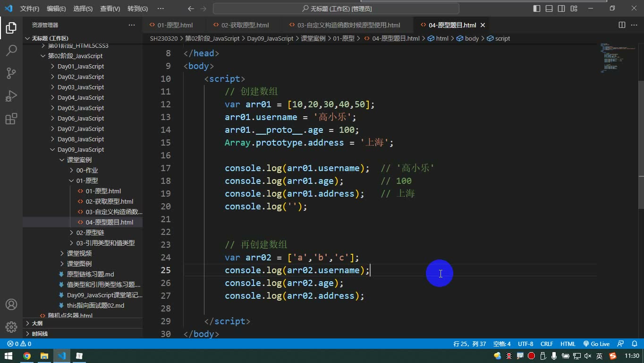Expand the 02-原型链 folder
The height and width of the screenshot is (363, 644).
90,233
